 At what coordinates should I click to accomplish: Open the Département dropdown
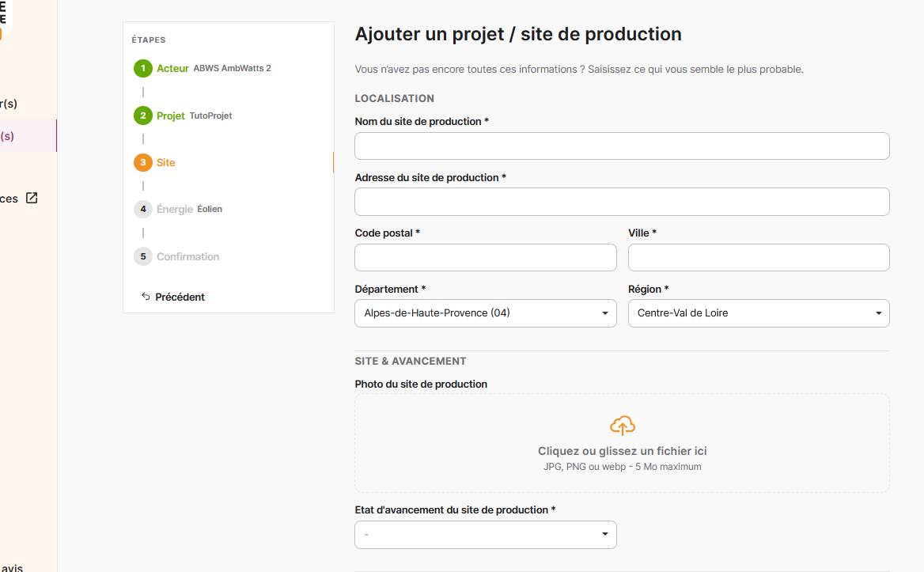click(486, 313)
